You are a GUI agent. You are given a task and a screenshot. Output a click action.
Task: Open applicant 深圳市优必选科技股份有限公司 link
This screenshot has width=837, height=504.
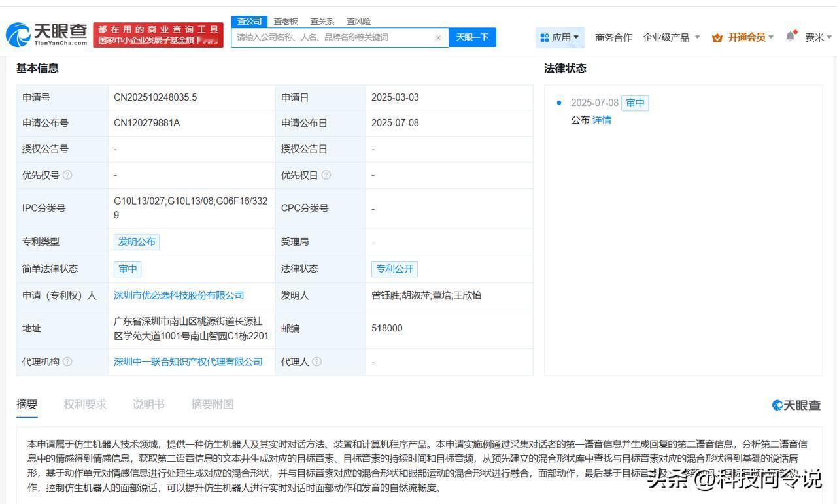179,295
